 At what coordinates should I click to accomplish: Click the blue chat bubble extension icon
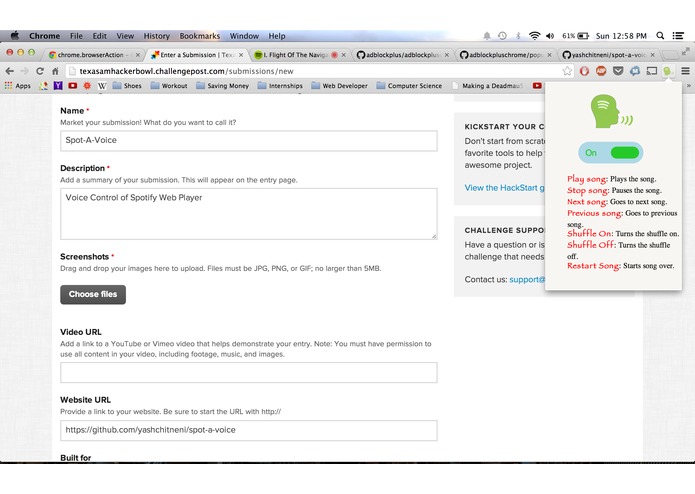pyautogui.click(x=635, y=71)
